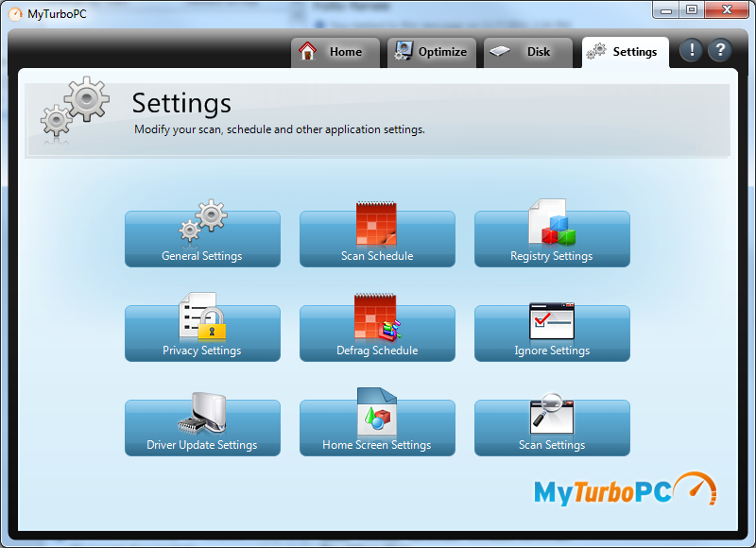This screenshot has width=756, height=548.
Task: Open the Scan Settings button label
Action: click(x=552, y=445)
